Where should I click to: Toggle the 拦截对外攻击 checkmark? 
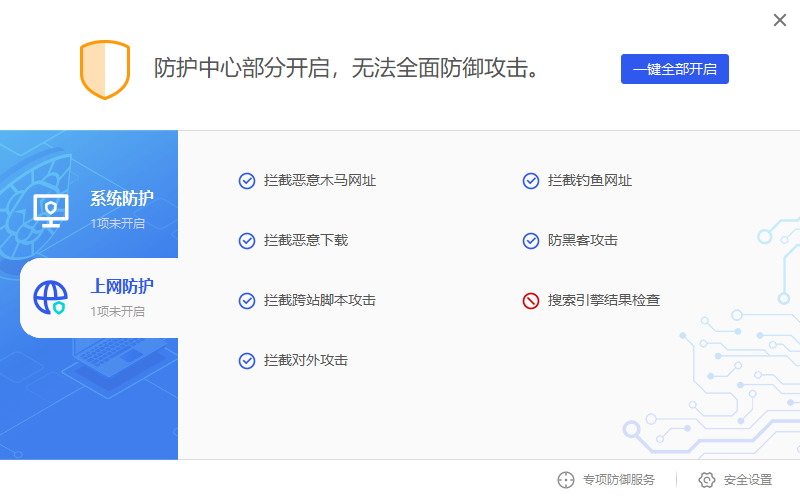247,361
